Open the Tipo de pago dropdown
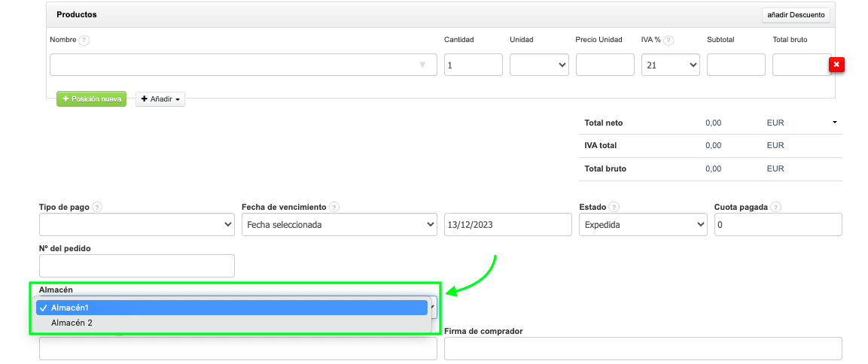Viewport: 868px width, 364px height. pyautogui.click(x=136, y=225)
